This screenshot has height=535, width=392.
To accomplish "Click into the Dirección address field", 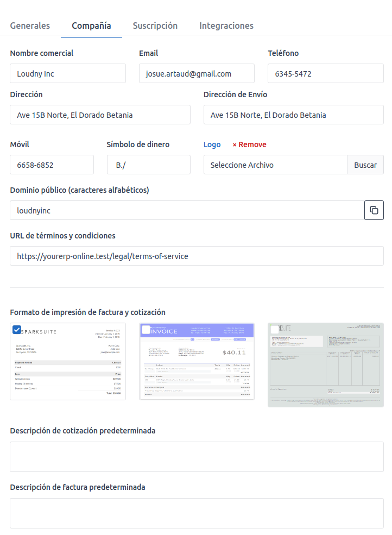I will (100, 115).
